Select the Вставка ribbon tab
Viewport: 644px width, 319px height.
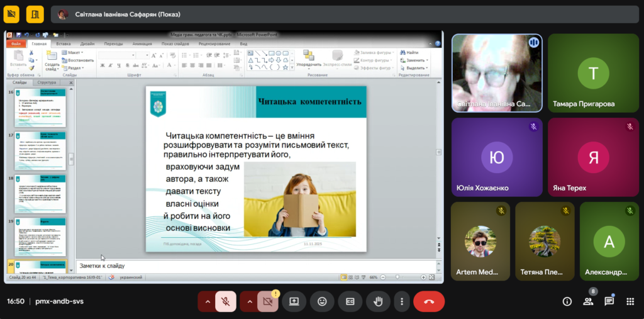(x=63, y=43)
